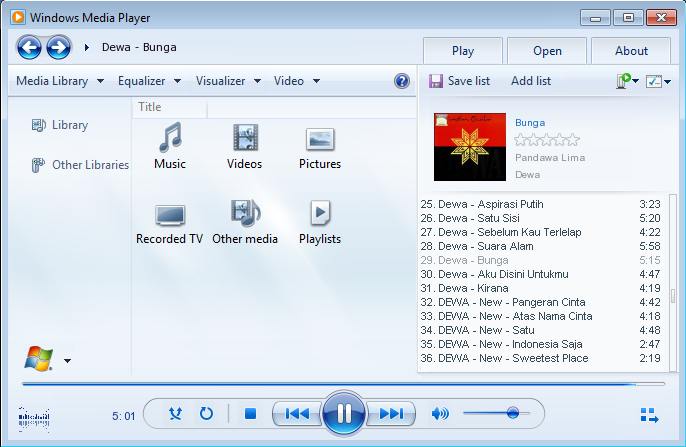Screen dimensions: 686x447
Task: Click the Bunga album art thumbnail
Action: pyautogui.click(x=470, y=147)
